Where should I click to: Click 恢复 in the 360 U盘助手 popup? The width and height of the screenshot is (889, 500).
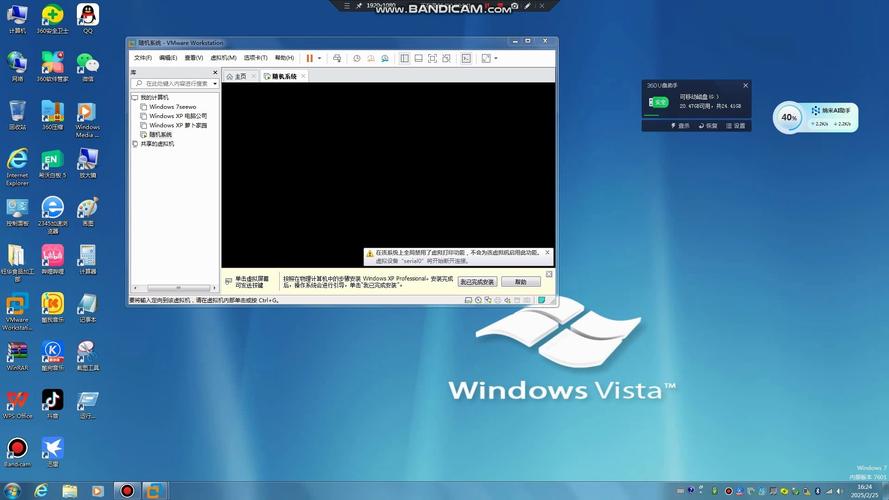[x=708, y=126]
